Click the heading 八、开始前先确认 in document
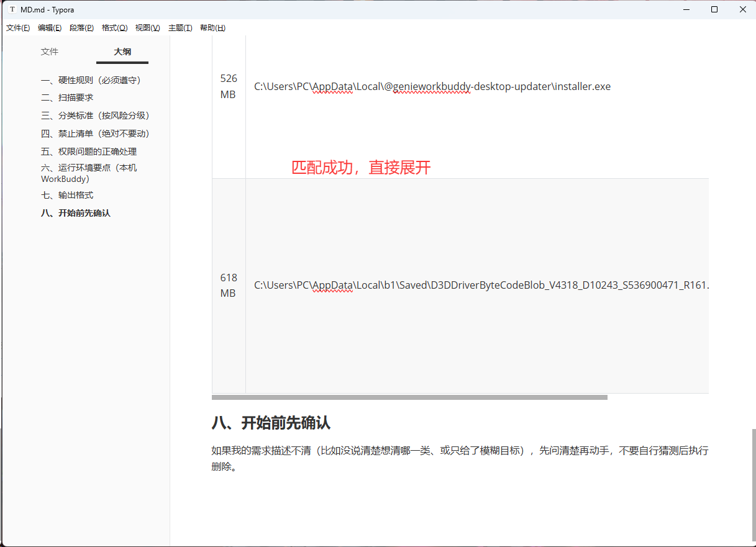 271,423
